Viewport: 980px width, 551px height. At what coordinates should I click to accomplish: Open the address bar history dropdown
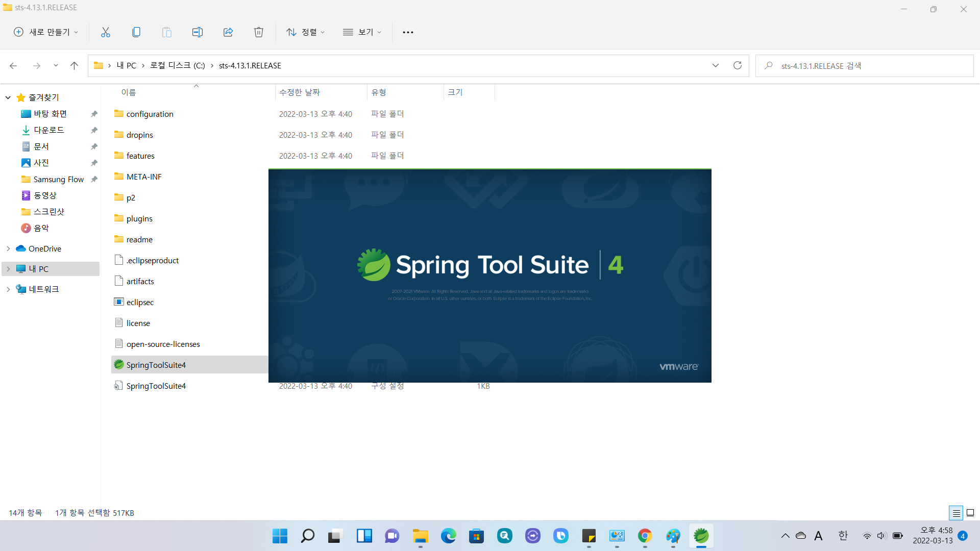coord(715,65)
